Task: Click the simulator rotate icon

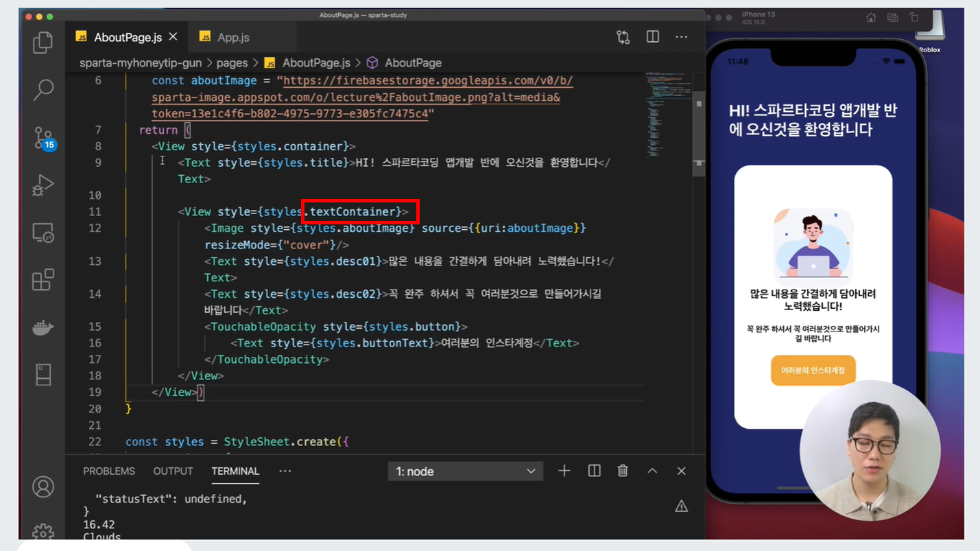Action: 914,18
